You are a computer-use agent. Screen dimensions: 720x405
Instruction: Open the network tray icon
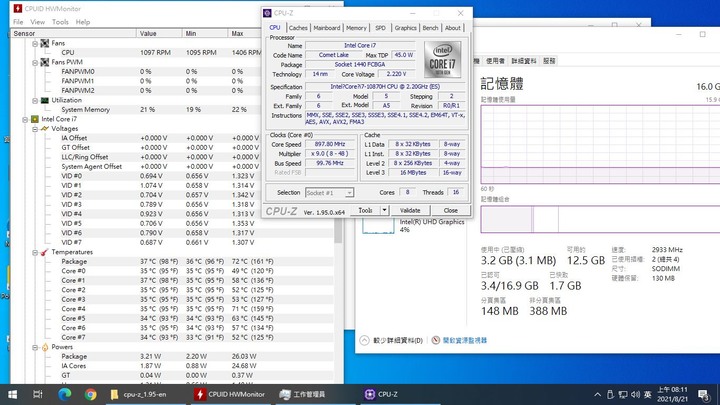623,394
